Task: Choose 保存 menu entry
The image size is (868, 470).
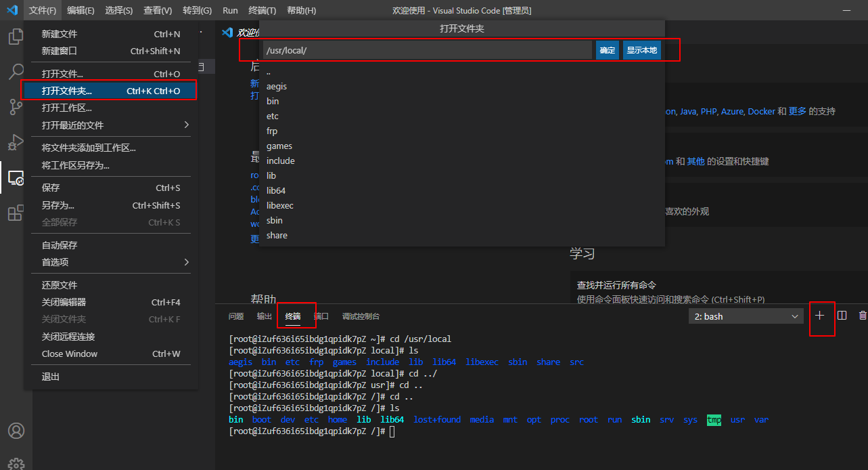Action: click(112, 188)
